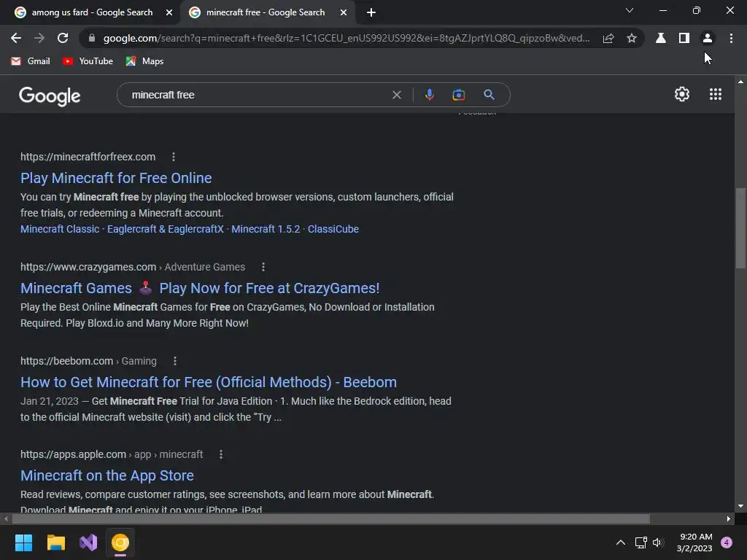Open Google quick settings gear
747x560 pixels.
(682, 94)
